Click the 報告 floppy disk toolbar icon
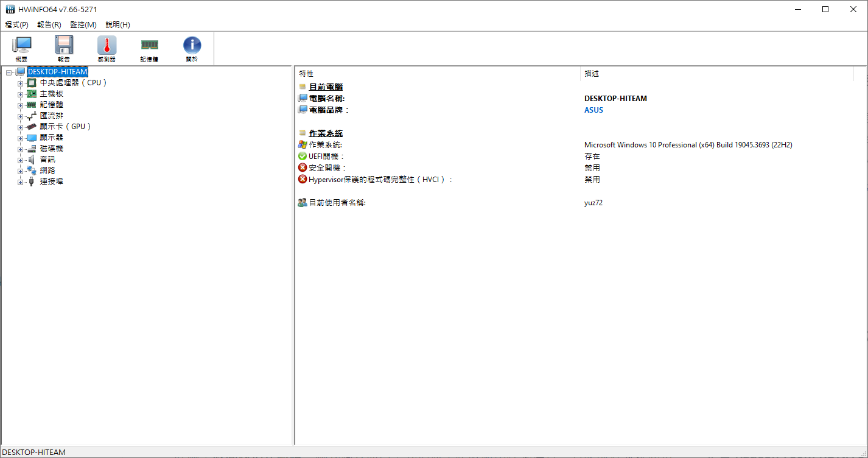Viewport: 868px width, 458px height. [64, 49]
